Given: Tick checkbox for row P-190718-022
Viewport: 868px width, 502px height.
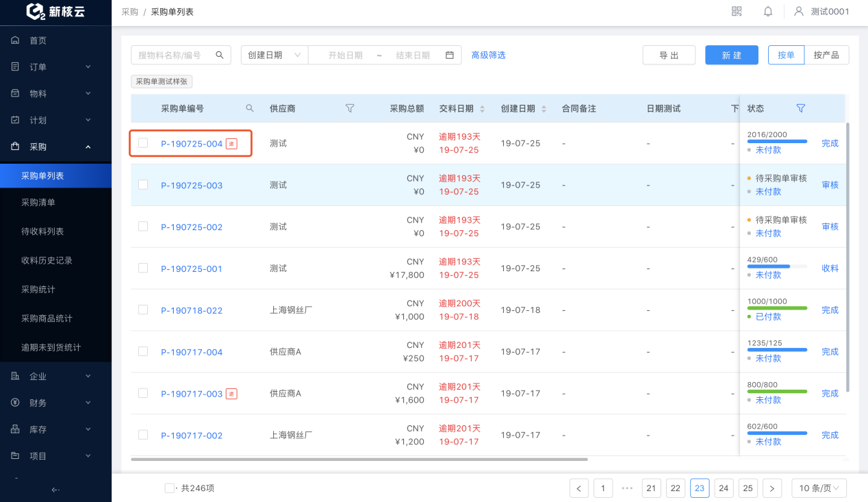Looking at the screenshot, I should point(143,310).
